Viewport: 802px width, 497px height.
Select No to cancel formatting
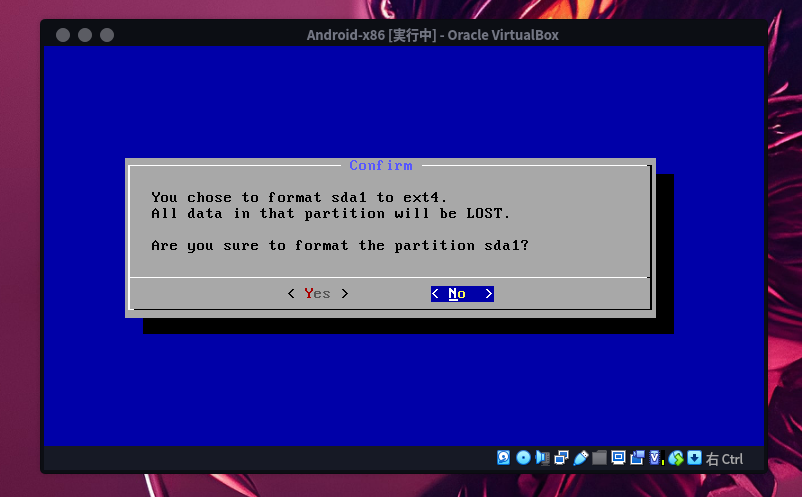[461, 293]
